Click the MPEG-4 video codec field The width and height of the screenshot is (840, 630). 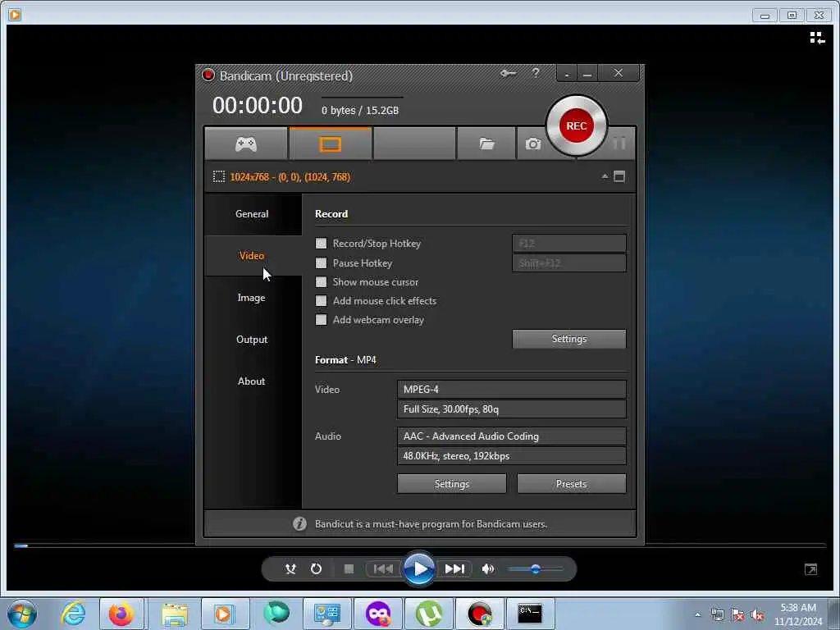(512, 390)
